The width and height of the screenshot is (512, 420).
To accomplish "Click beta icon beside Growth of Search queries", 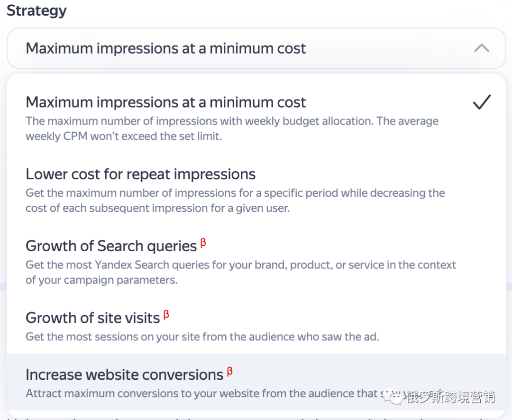I will tap(203, 244).
